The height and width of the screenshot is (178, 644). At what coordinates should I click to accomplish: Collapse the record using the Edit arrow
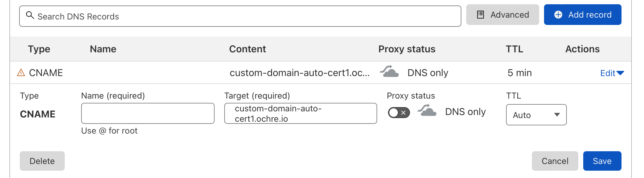[620, 73]
